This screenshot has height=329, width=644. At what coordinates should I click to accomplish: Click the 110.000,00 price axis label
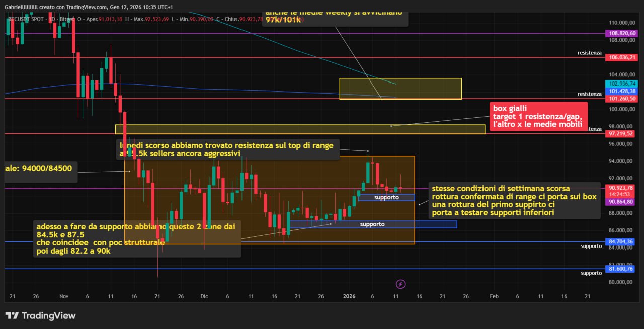pos(622,23)
